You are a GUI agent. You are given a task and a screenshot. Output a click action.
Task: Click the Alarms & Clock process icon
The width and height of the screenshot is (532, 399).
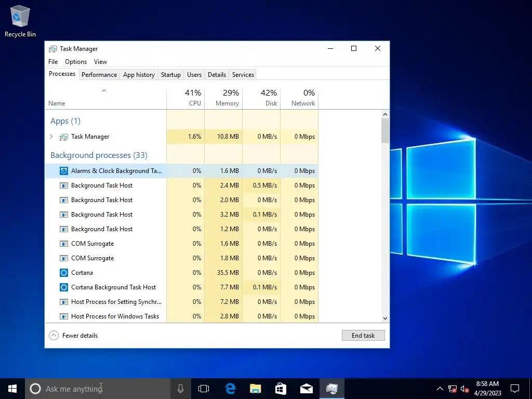63,171
